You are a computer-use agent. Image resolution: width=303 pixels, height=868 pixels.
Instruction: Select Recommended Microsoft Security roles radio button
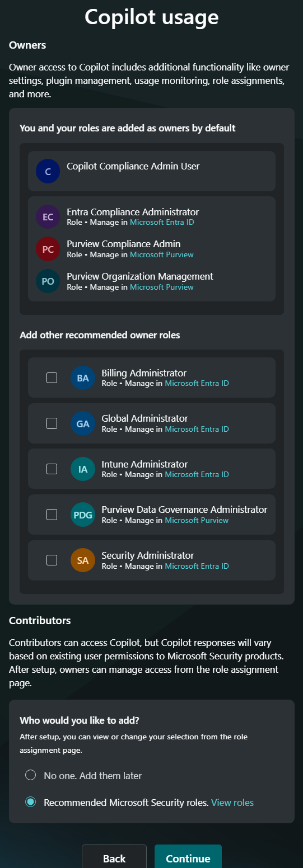click(x=31, y=802)
